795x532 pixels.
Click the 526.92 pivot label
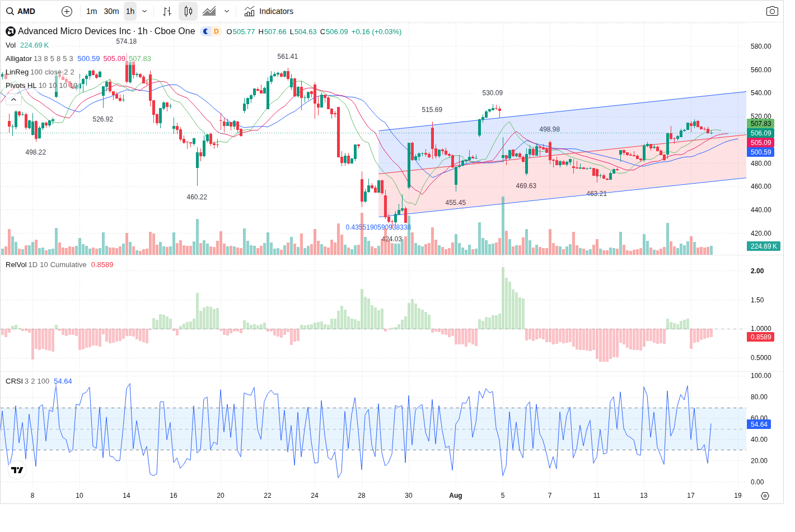103,119
